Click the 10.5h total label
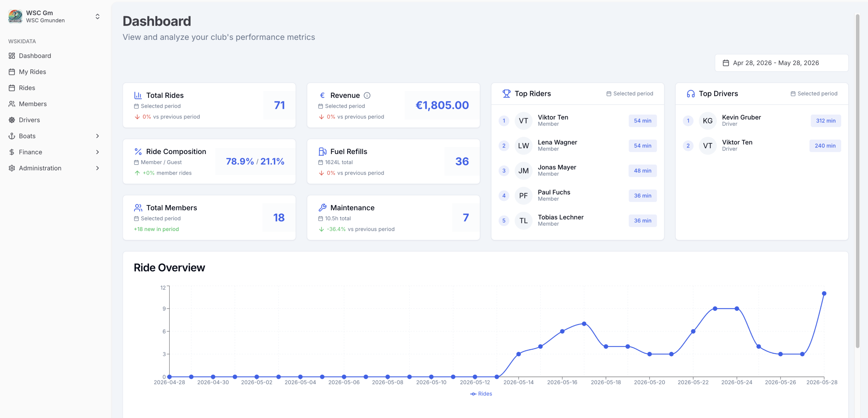Screen dimensions: 868x418 [338, 218]
